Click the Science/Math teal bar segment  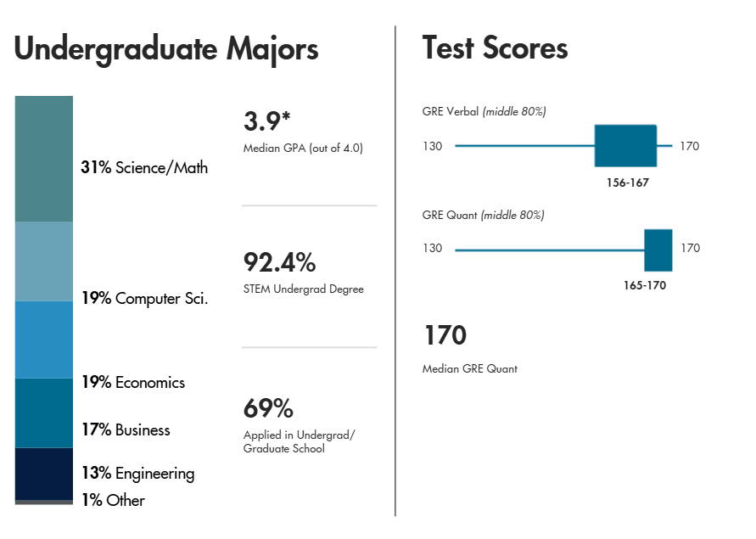coord(44,159)
